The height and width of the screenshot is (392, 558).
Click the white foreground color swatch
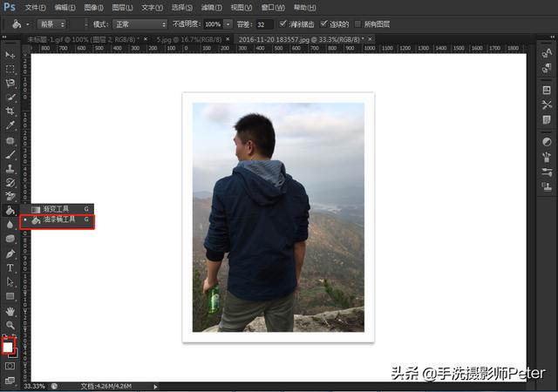8,347
